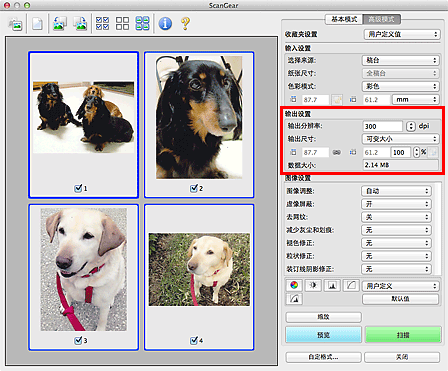Screen dimensions: 448x371
Task: Click the 缩放 zoom button
Action: point(323,317)
